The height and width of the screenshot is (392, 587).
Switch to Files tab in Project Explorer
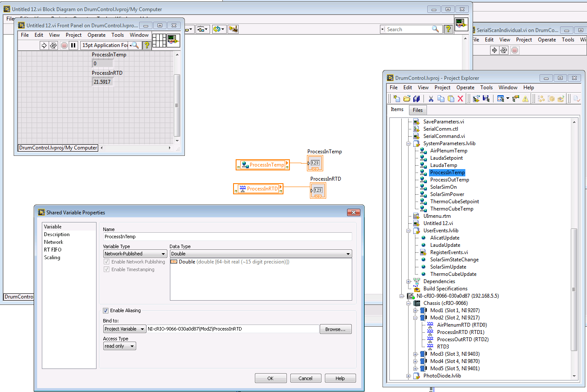pos(418,110)
